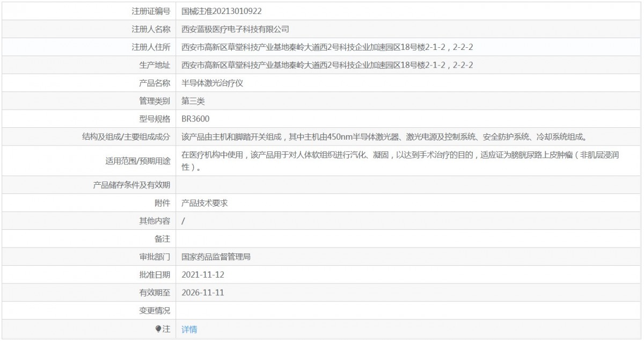The width and height of the screenshot is (644, 341).
Task: Click approval date 2021-11-12
Action: pyautogui.click(x=202, y=274)
